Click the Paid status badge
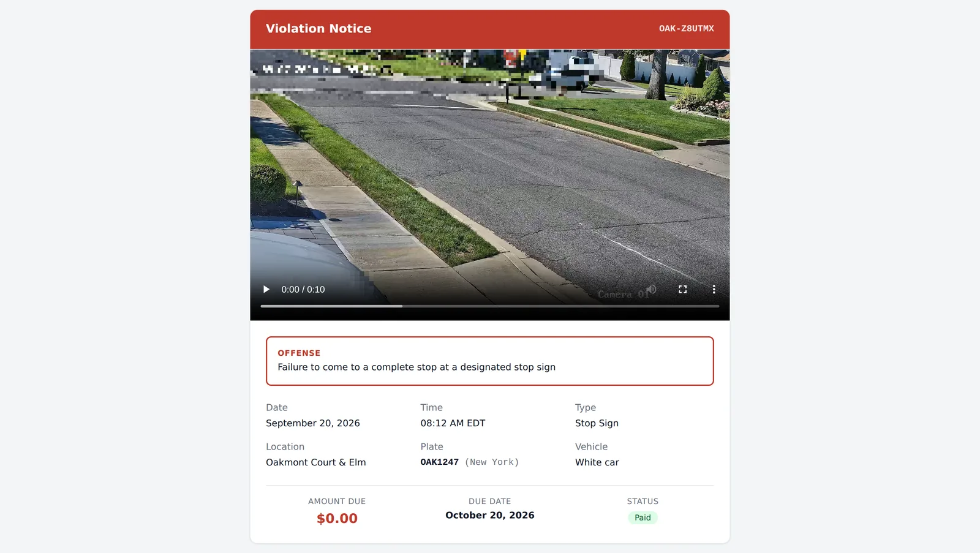The width and height of the screenshot is (980, 553). click(x=643, y=518)
